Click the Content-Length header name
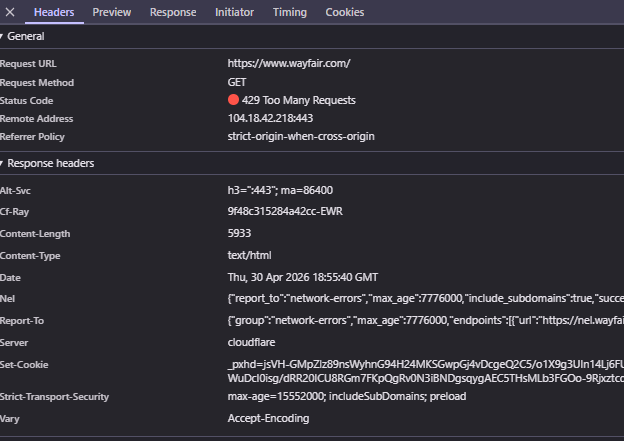 (x=35, y=234)
